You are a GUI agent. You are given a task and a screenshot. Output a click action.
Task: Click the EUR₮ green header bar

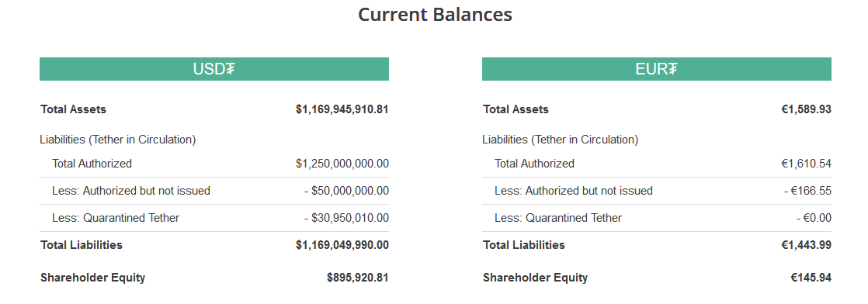(x=657, y=69)
